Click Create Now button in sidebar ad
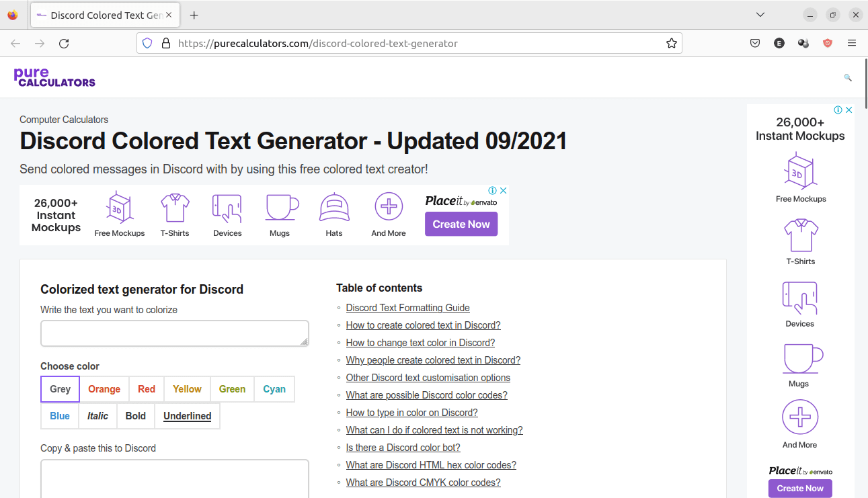868x498 pixels. coord(800,489)
